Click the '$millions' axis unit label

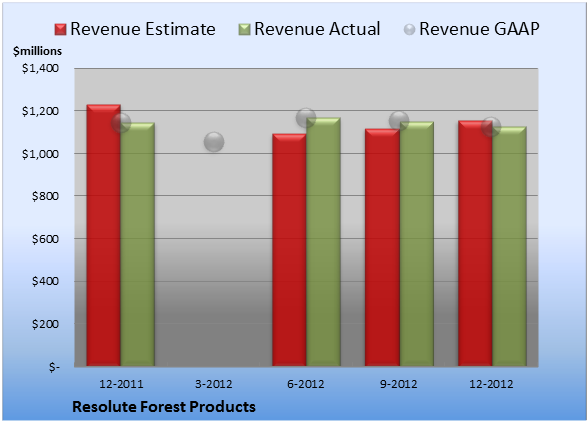(37, 51)
